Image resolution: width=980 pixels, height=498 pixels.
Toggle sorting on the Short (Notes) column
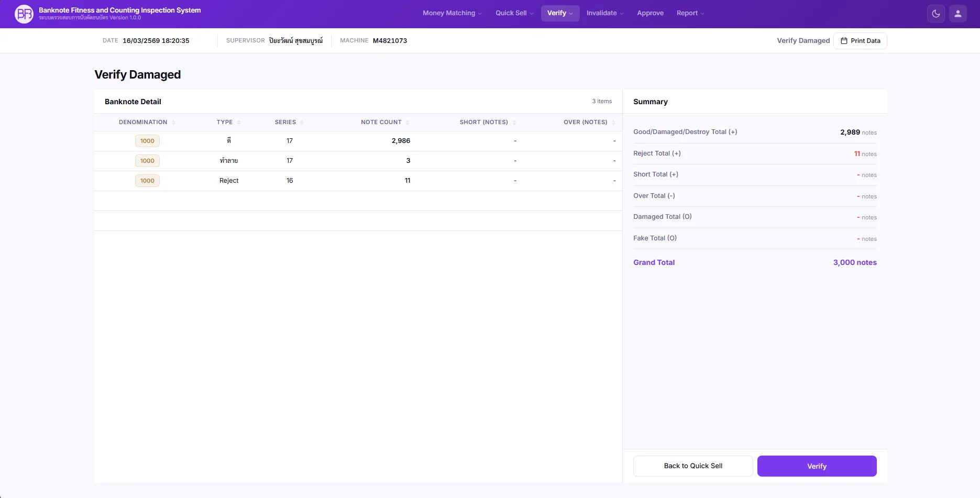[514, 122]
